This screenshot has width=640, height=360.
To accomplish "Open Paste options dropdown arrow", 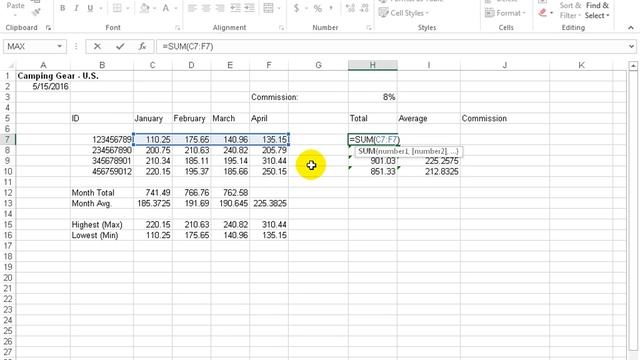I will coord(16,15).
